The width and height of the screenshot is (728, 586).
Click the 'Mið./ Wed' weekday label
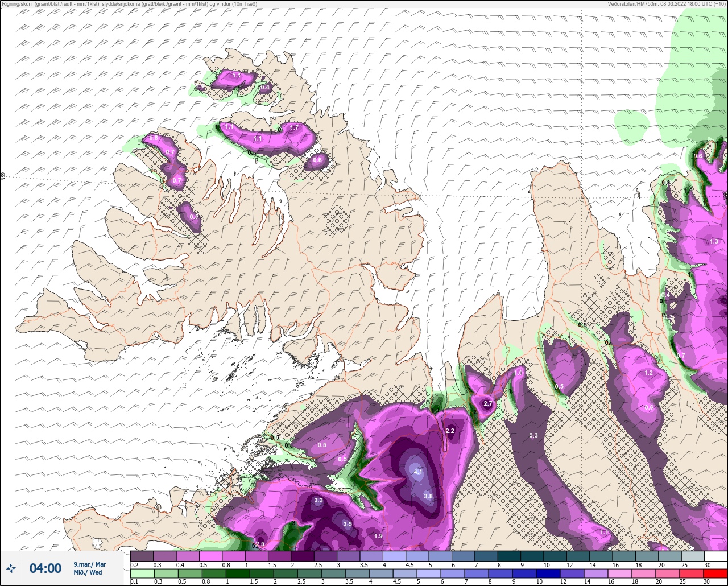pyautogui.click(x=88, y=572)
